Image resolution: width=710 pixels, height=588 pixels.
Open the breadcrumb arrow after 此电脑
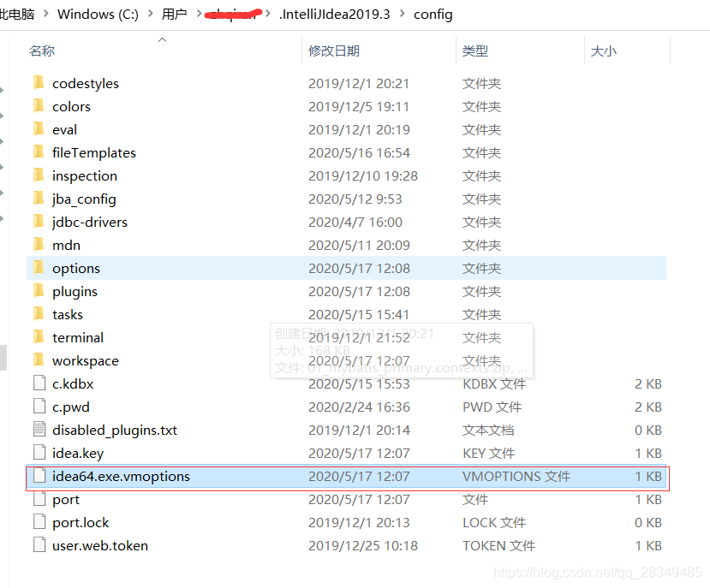coord(45,14)
